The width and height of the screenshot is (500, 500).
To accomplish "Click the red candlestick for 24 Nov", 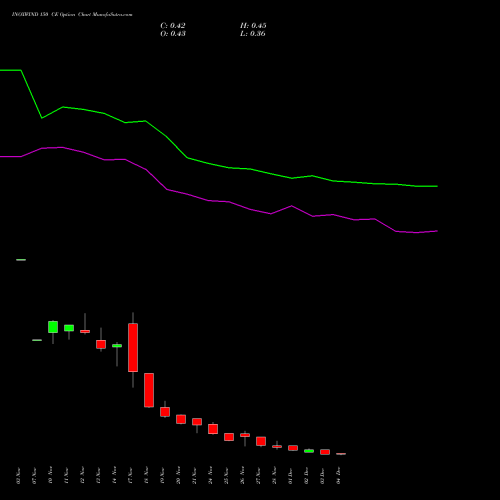I will pos(213,429).
